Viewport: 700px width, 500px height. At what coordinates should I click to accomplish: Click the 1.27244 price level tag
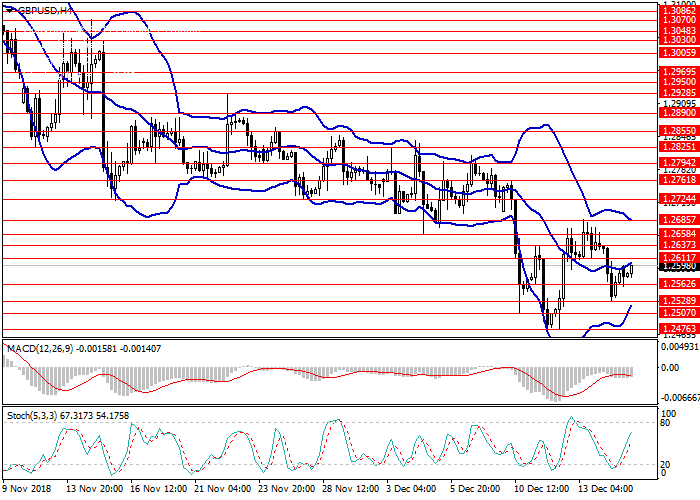678,198
